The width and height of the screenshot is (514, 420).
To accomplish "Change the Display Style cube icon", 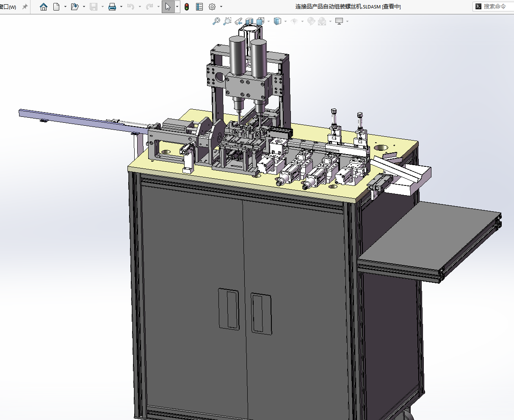I will (277, 21).
